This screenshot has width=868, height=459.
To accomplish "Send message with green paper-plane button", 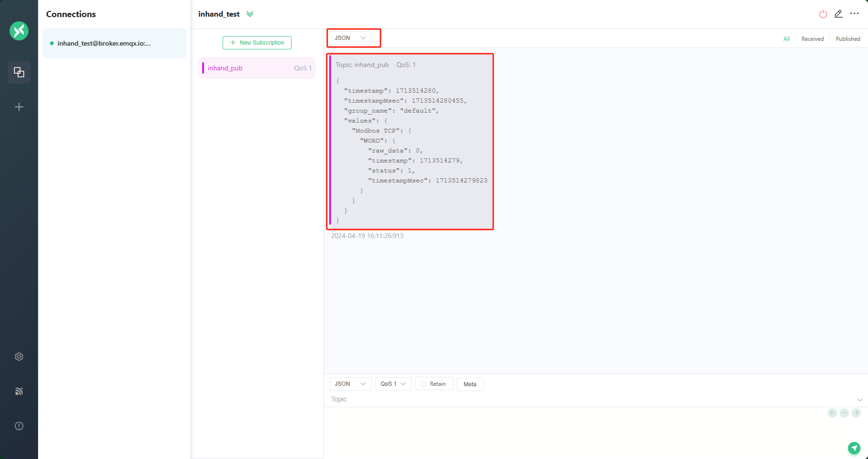I will [x=854, y=448].
